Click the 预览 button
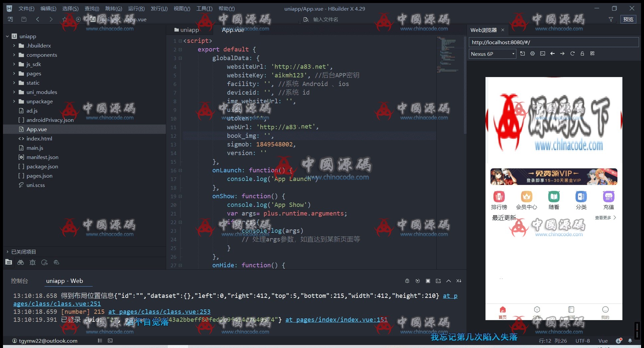 pos(628,20)
